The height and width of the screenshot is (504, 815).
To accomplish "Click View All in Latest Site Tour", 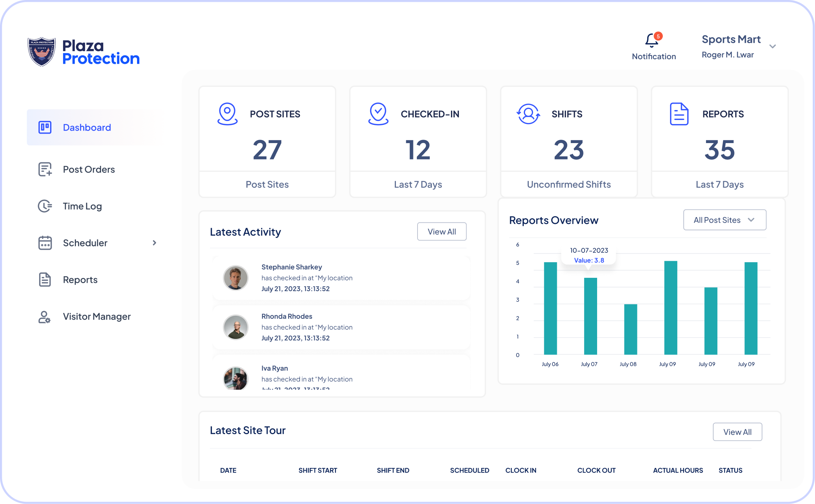I will click(737, 432).
